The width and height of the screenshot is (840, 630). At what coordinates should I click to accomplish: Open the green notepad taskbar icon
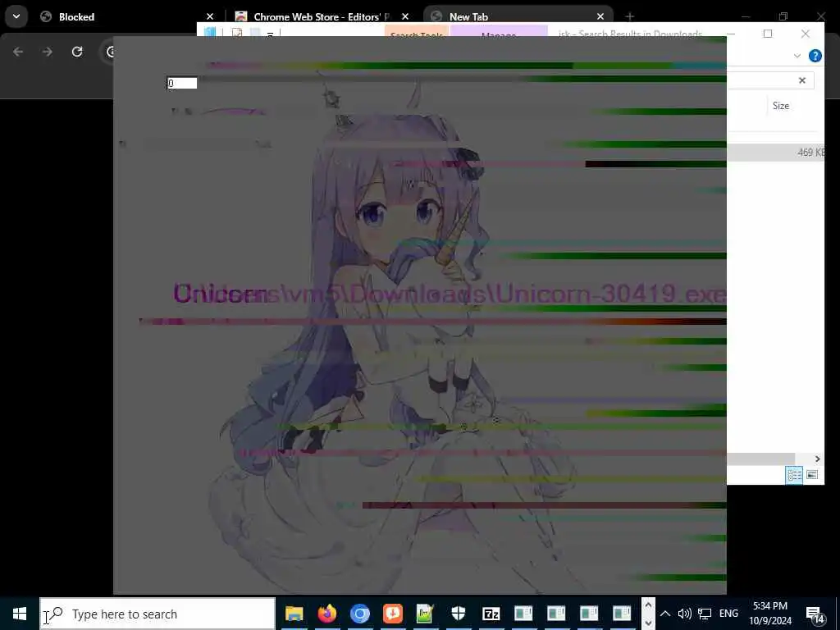[426, 614]
